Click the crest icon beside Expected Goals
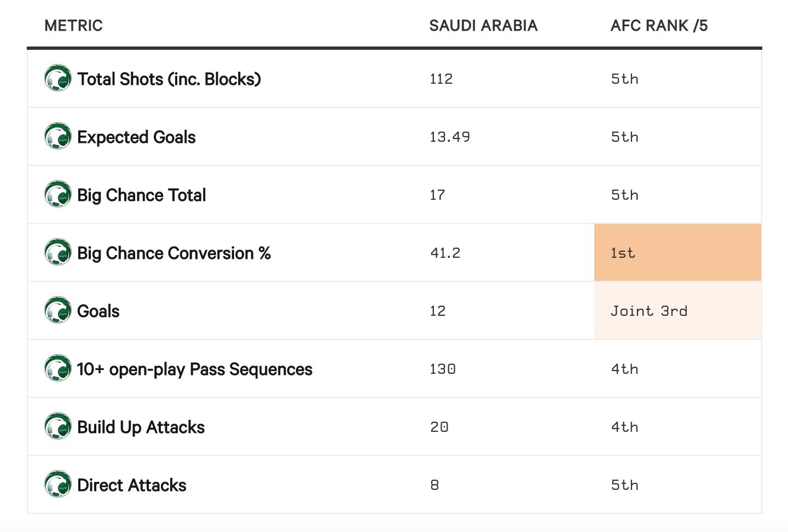The width and height of the screenshot is (788, 532). click(58, 136)
